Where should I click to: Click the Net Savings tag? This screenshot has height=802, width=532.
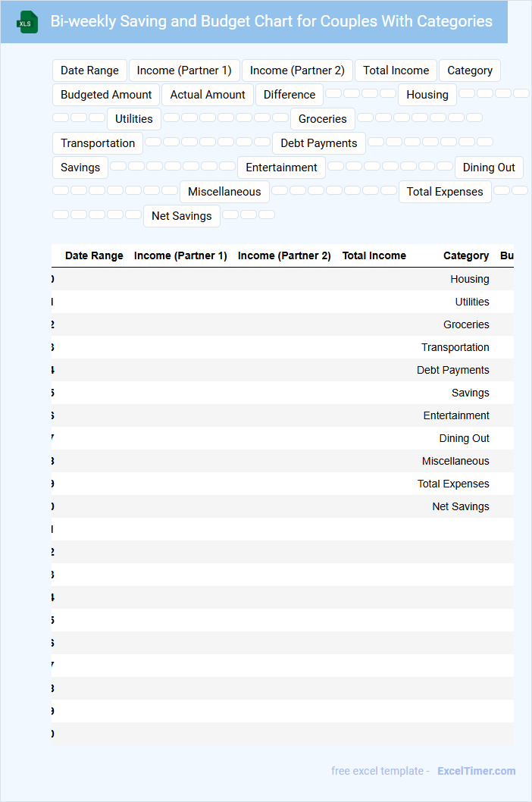click(x=182, y=216)
